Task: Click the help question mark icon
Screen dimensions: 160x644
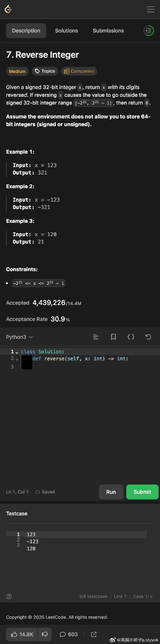Action: 9,597
